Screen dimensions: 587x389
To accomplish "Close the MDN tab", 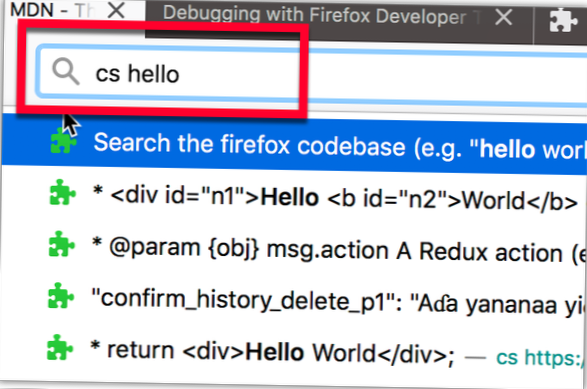I will [116, 10].
